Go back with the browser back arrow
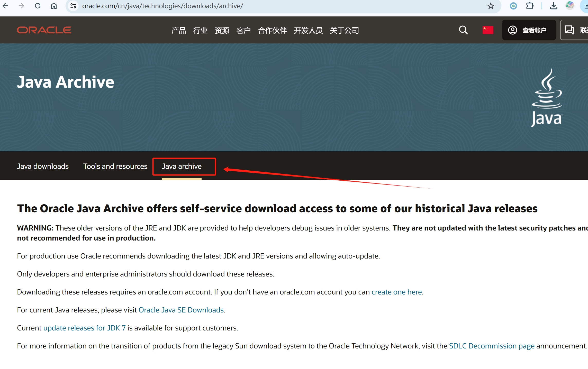588x369 pixels. [x=5, y=6]
